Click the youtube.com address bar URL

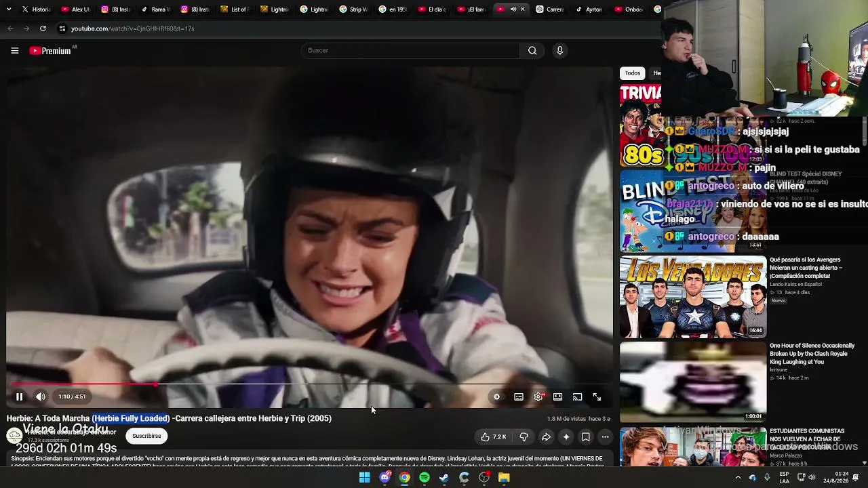coord(133,28)
